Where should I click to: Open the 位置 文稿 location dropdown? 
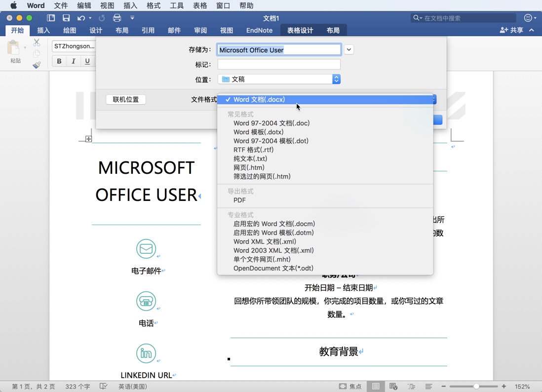(279, 79)
